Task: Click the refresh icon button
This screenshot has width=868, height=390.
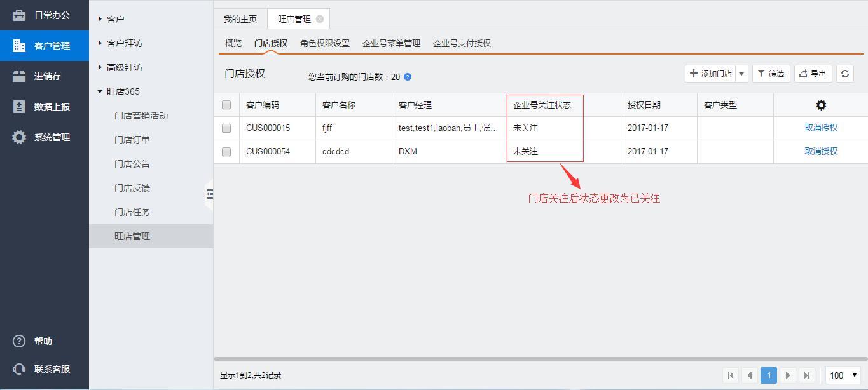Action: pyautogui.click(x=844, y=74)
